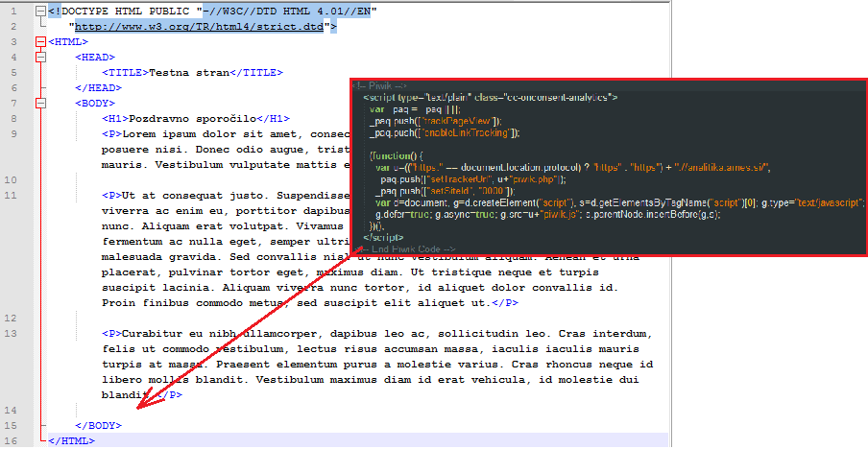Click the word 'Curabitur' on line 13
Viewport: 868px width, 449px height.
click(x=153, y=334)
